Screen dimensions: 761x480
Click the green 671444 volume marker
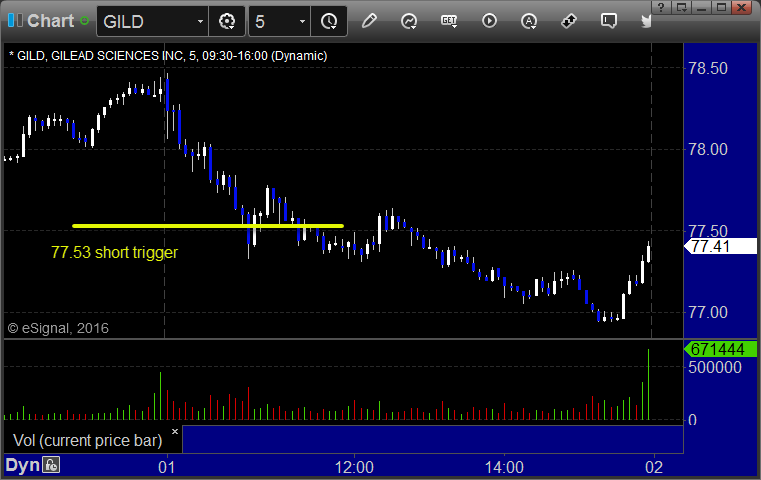[x=720, y=349]
